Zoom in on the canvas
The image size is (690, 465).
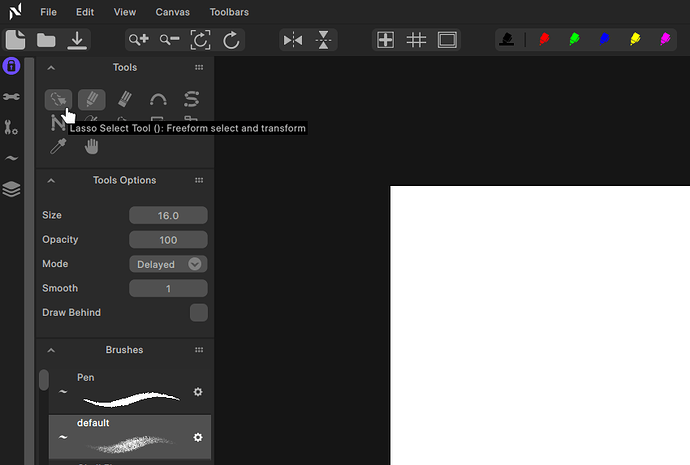pyautogui.click(x=139, y=40)
